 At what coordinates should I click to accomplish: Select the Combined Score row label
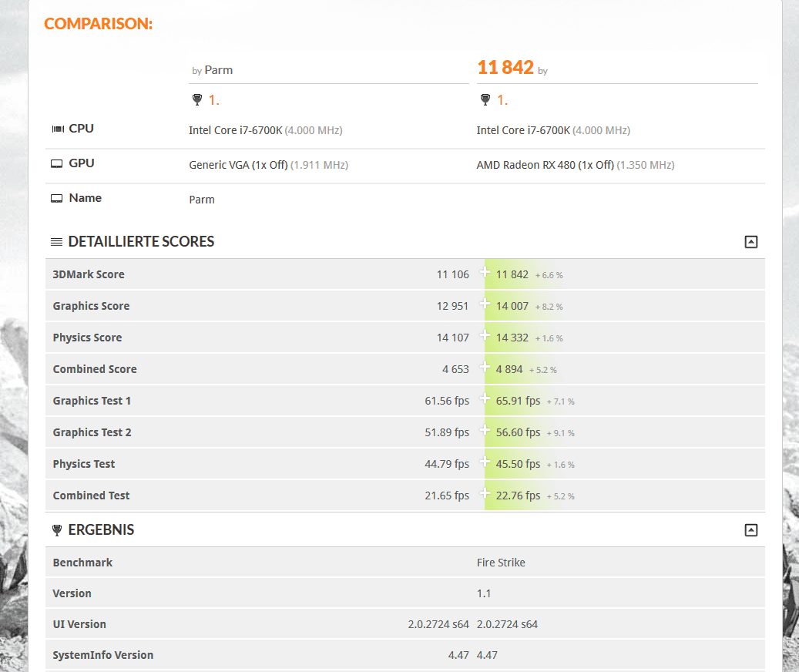95,369
